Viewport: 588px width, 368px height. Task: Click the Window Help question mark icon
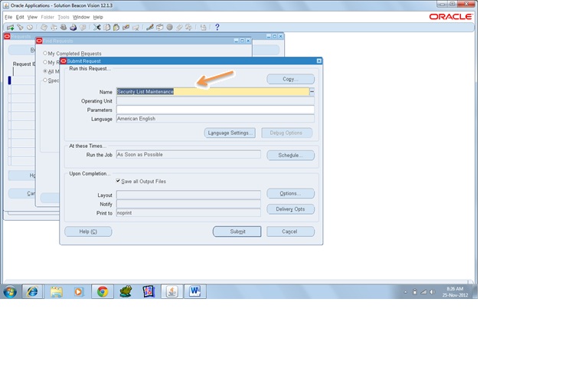(217, 28)
